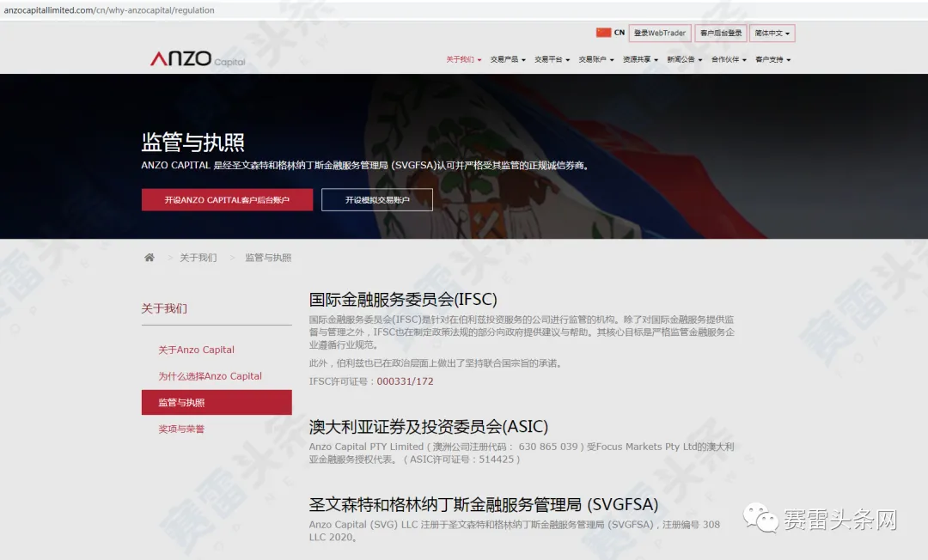This screenshot has width=928, height=560.
Task: Click heading 圣文森特和格林纳丁斯金融服务管理局 (SVGFSA)
Action: point(484,504)
